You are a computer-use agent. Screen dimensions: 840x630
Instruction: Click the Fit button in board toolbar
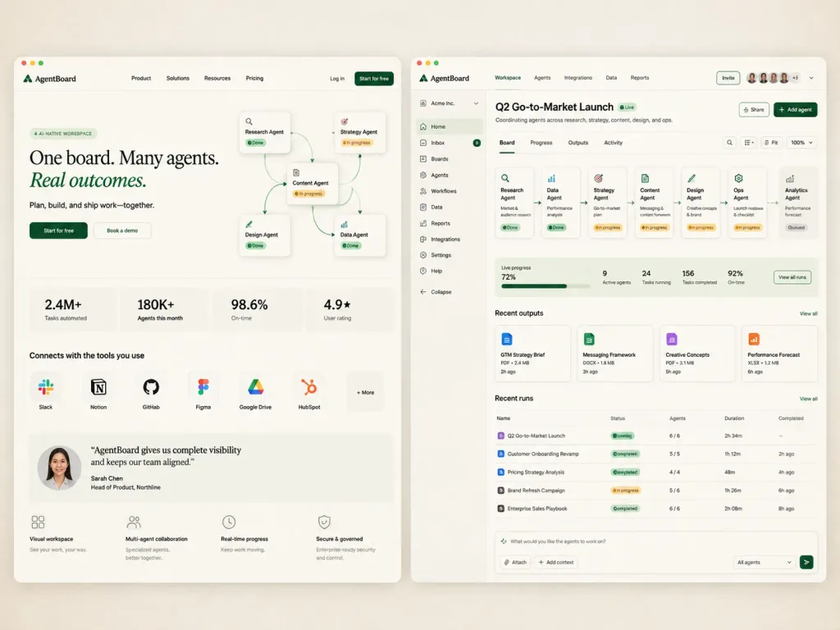(771, 143)
